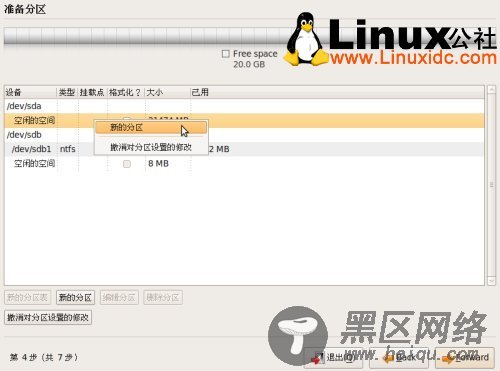Click the 'ntfs' type cell
Viewport: 500px width, 371px height.
(x=68, y=149)
